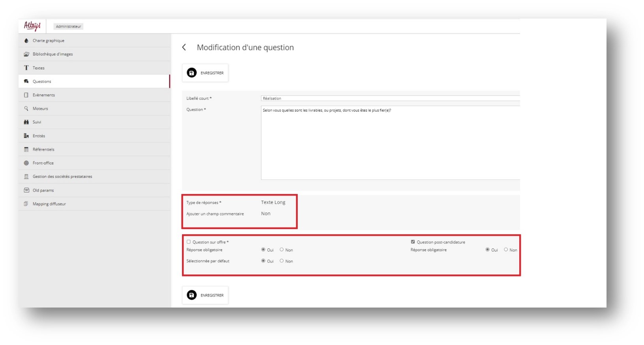
Task: Enable the Question sur offre checkbox
Action: 189,242
